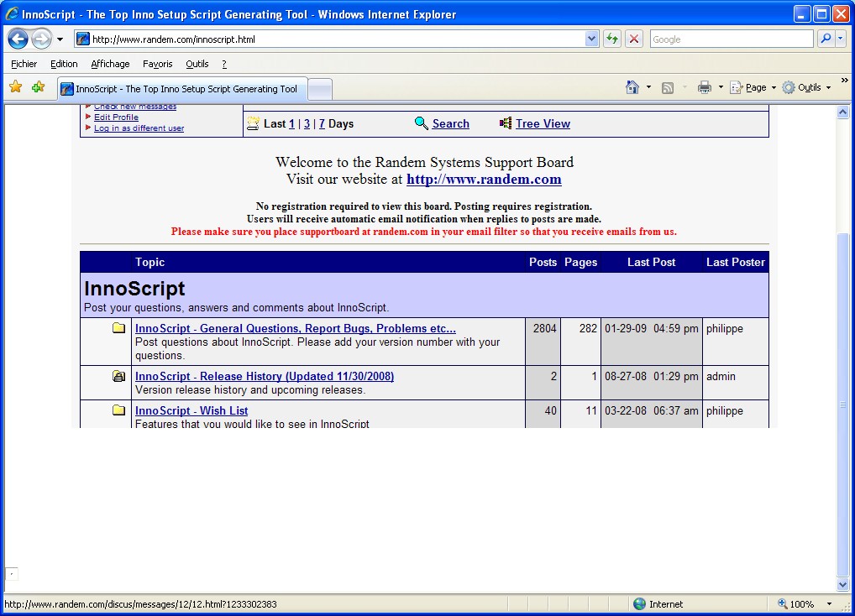This screenshot has height=616, width=855.
Task: Click into the Google search box
Action: point(731,39)
